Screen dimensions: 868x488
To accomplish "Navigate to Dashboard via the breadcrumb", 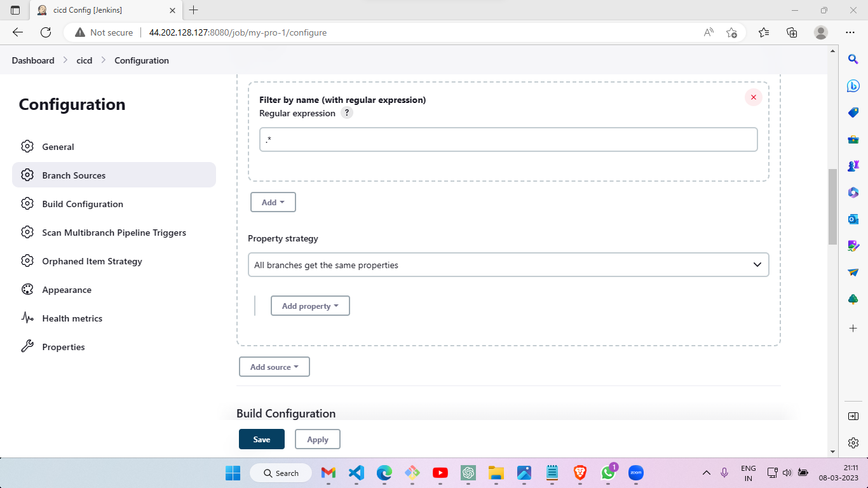I will (x=32, y=60).
